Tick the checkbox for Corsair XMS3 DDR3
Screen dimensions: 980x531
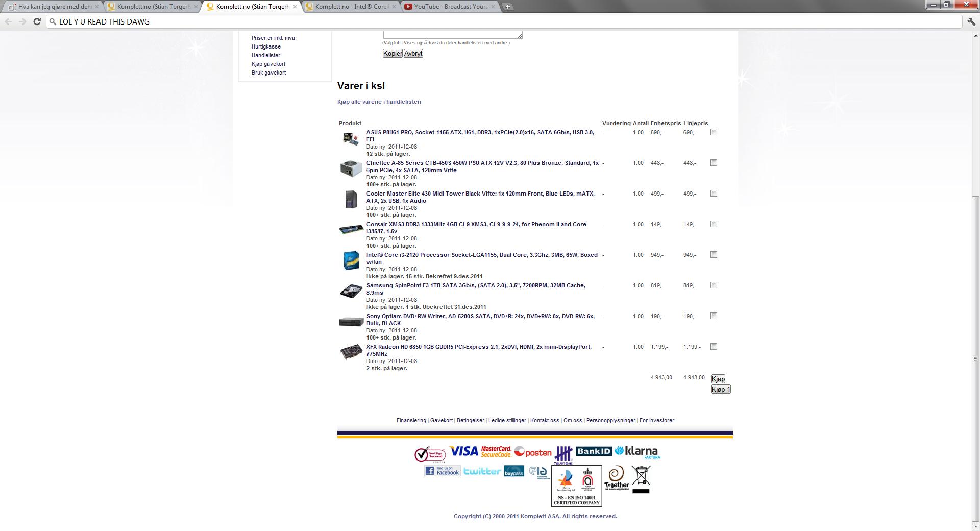[714, 224]
